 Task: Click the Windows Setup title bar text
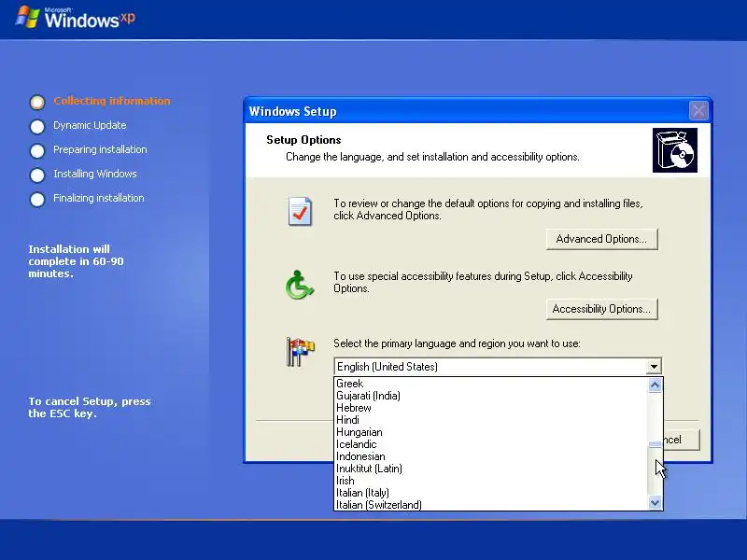292,111
